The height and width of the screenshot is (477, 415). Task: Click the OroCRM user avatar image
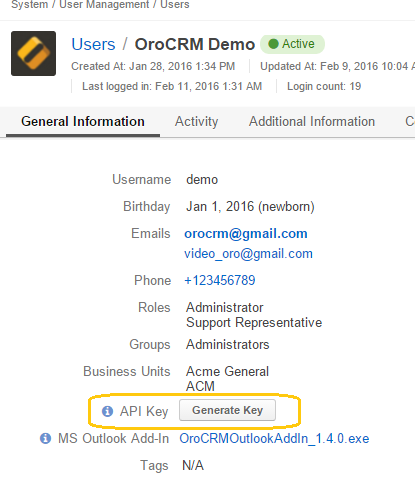33,53
